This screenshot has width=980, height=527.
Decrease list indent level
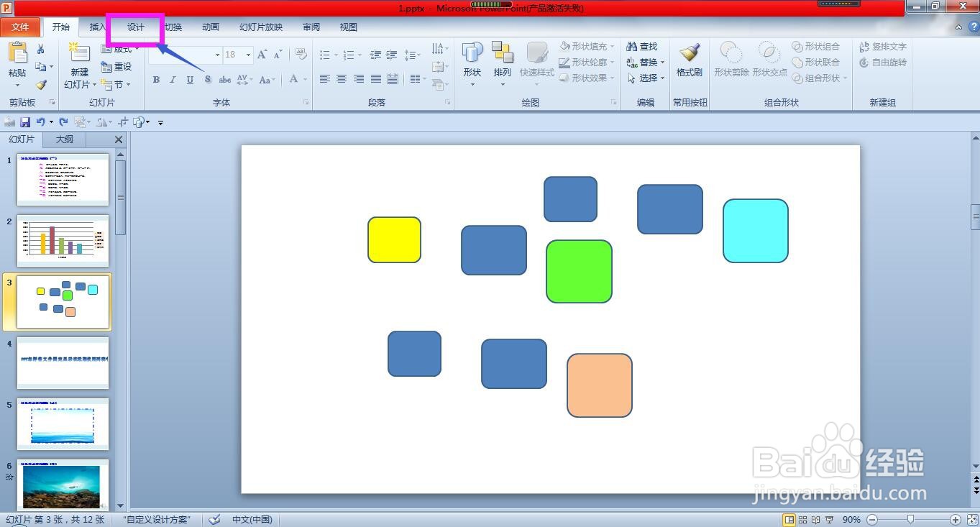click(x=375, y=55)
